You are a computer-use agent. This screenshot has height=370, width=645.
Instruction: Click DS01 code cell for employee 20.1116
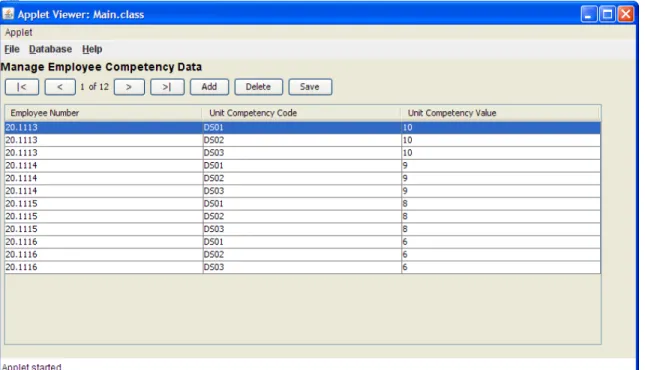pyautogui.click(x=302, y=242)
